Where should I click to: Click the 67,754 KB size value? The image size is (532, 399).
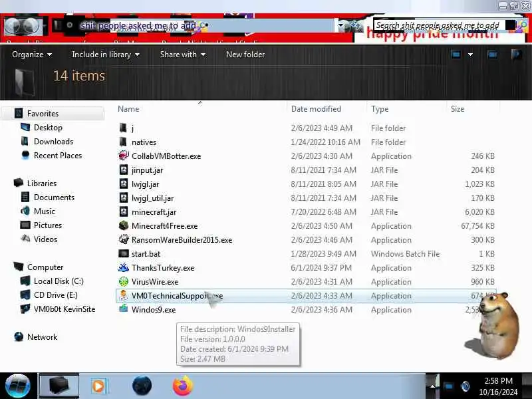[x=477, y=225]
